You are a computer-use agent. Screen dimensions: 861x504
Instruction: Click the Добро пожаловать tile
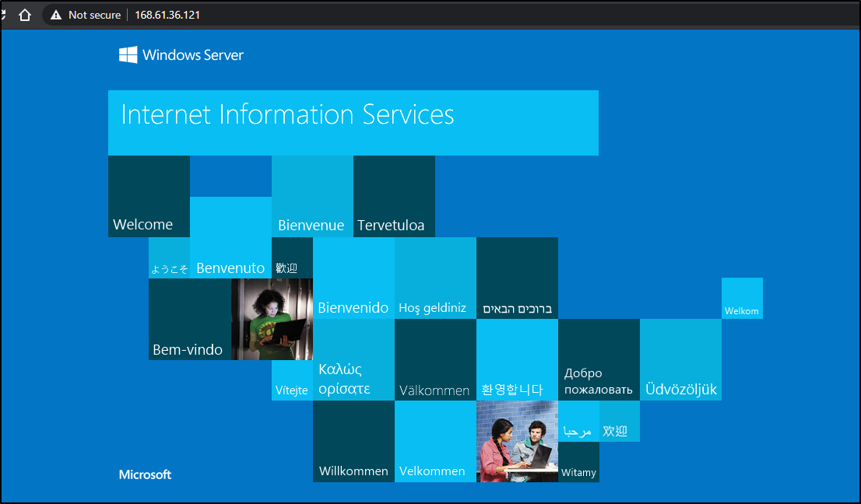click(x=599, y=360)
